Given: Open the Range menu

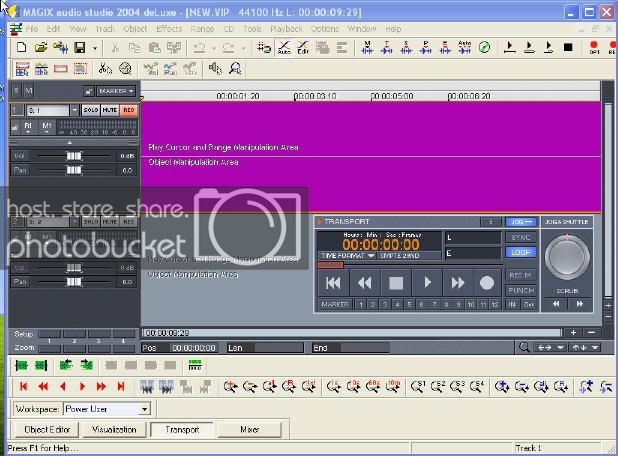Looking at the screenshot, I should [x=202, y=29].
